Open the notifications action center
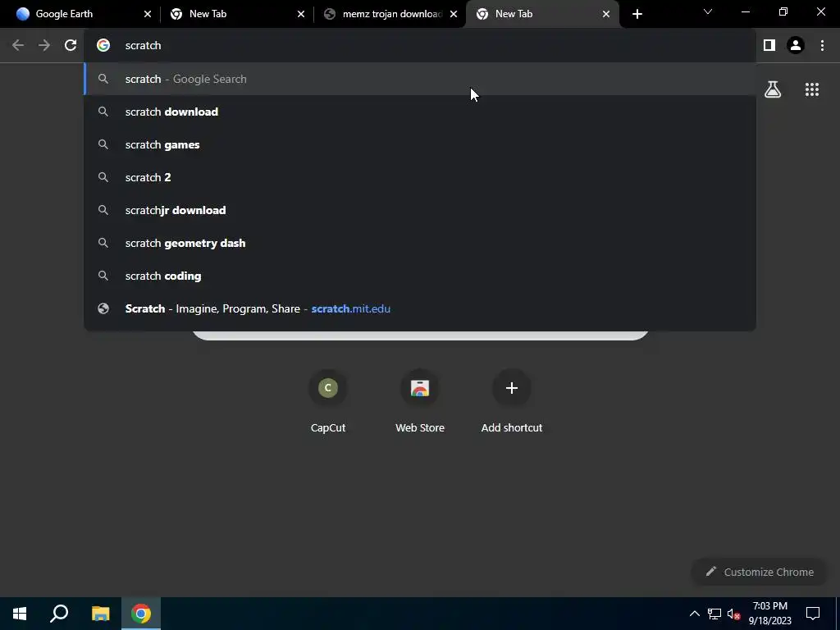840x630 pixels. point(813,614)
